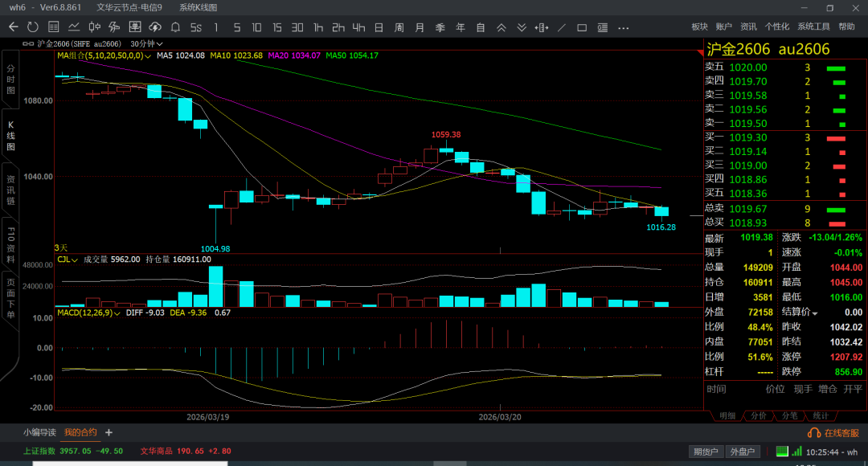Click the green 卖五 volume bar

pos(836,68)
